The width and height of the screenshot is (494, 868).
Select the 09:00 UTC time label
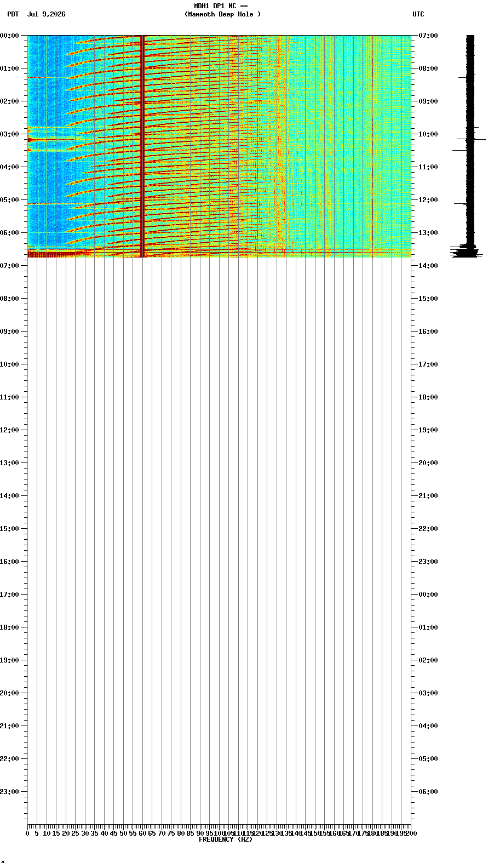(x=428, y=101)
